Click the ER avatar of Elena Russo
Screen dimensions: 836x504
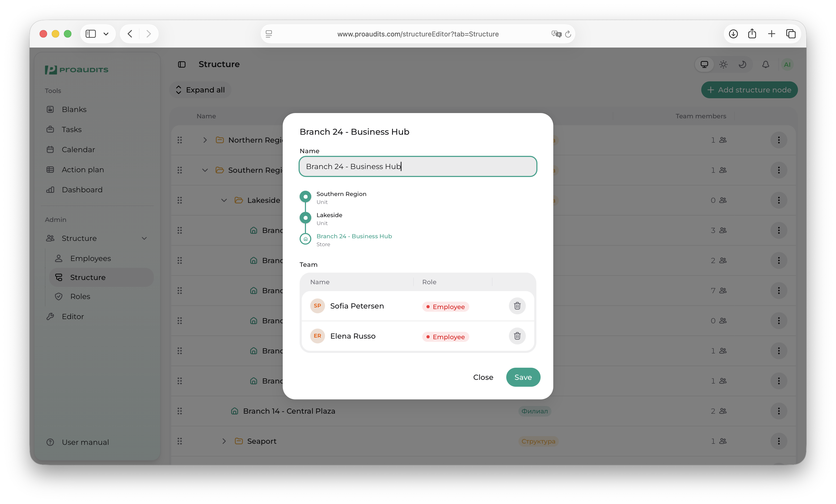point(317,336)
